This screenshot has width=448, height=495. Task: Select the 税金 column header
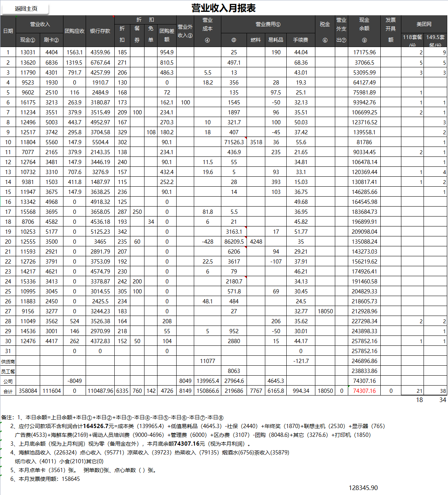[x=325, y=24]
